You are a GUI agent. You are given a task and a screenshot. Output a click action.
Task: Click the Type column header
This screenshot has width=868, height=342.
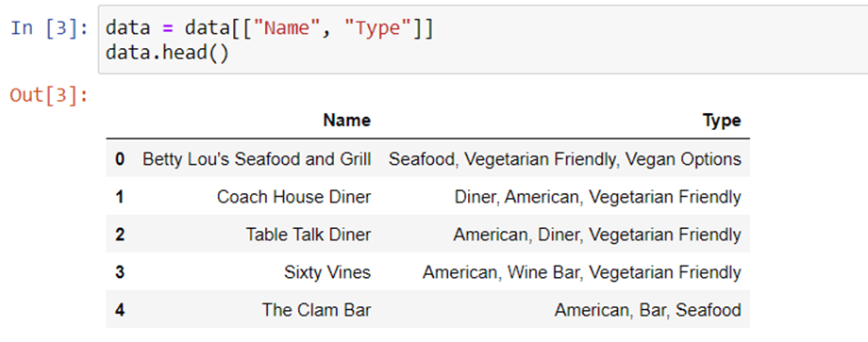[722, 121]
